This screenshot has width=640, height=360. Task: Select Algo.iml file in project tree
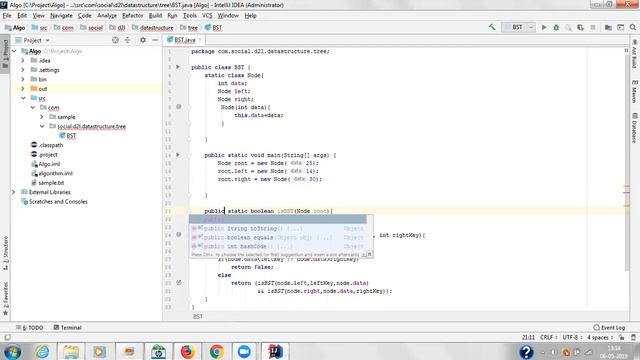[46, 164]
